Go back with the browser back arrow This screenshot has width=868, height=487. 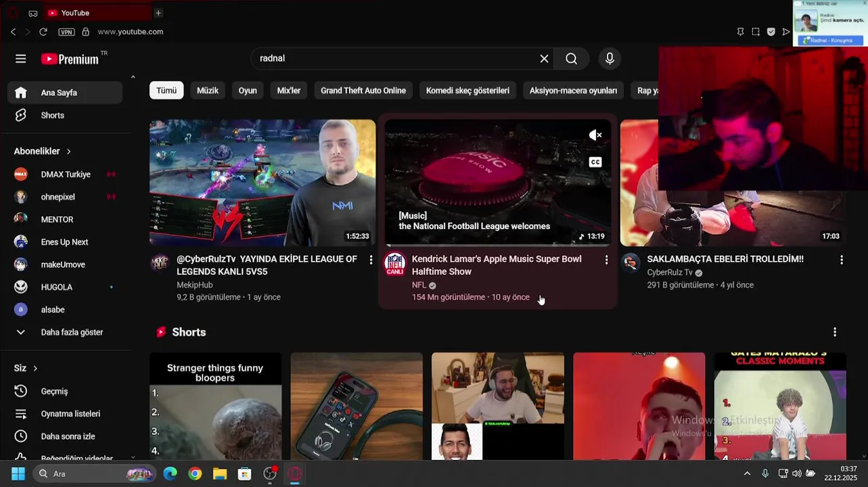(x=13, y=32)
